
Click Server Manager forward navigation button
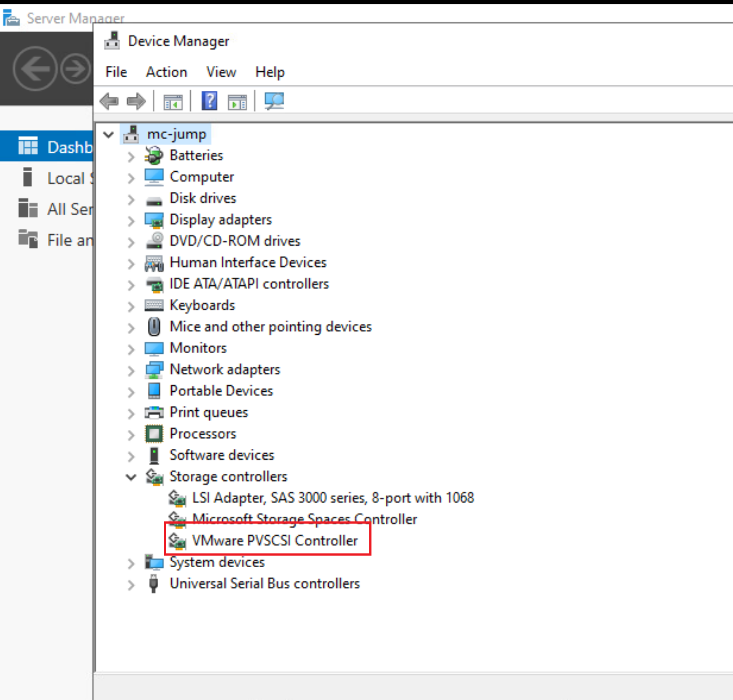[76, 68]
